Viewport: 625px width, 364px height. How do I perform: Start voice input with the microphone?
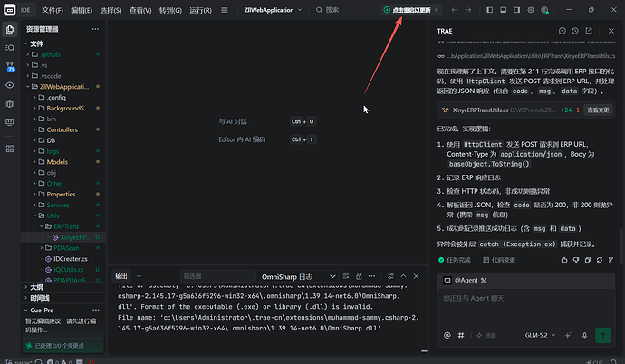[584, 335]
